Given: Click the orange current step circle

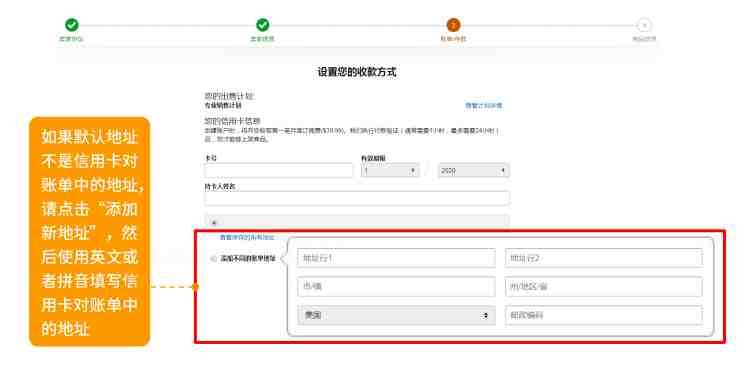Looking at the screenshot, I should [x=453, y=25].
